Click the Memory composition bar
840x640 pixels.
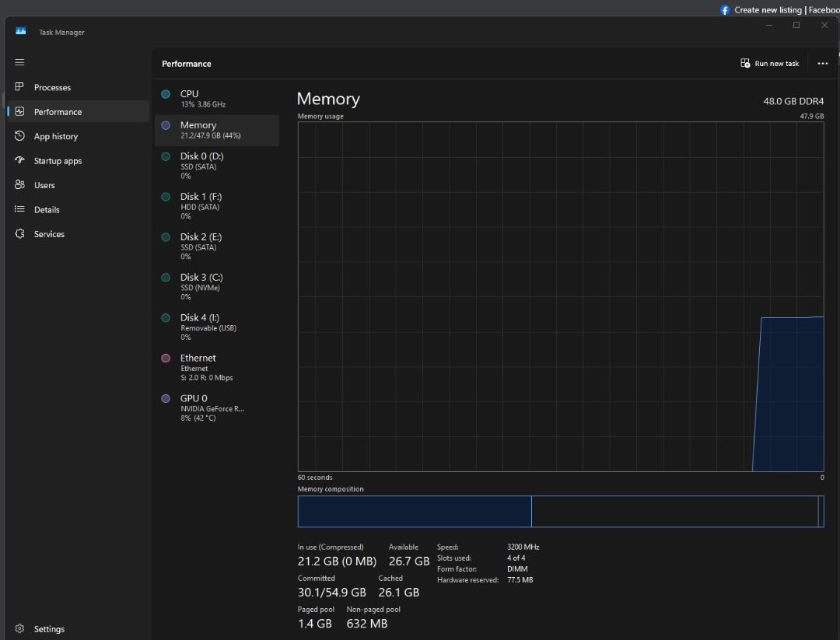coord(560,512)
